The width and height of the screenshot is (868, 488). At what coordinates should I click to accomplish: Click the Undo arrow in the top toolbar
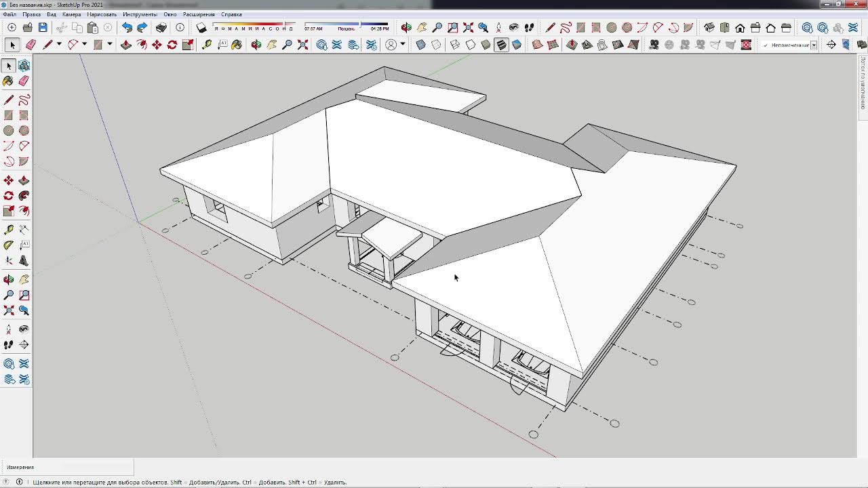pyautogui.click(x=127, y=28)
